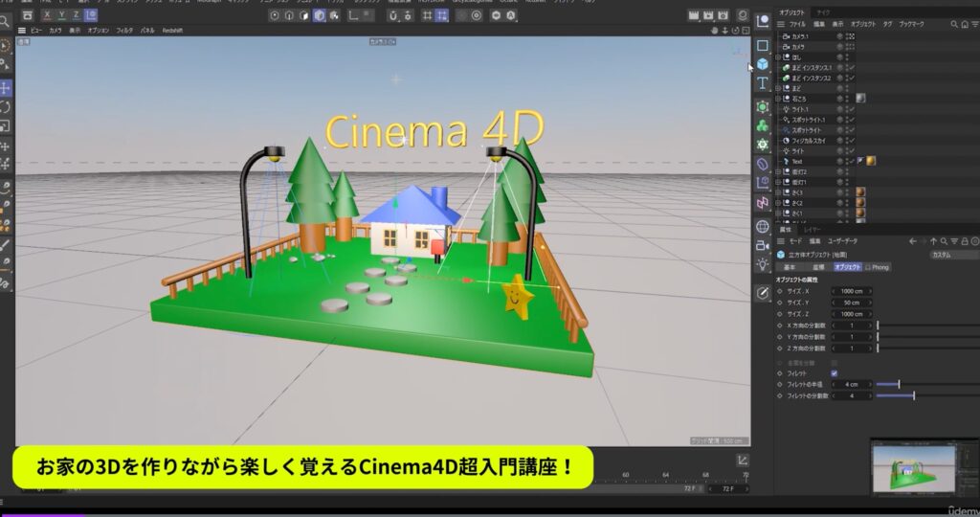Viewport: 980px width, 517px height.
Task: Select the スポットライト.1 object
Action: [x=809, y=120]
